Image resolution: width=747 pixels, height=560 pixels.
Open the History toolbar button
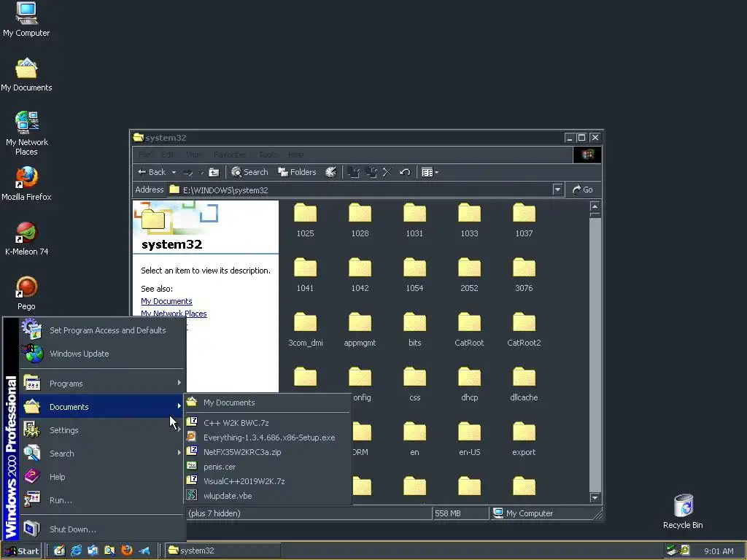331,172
